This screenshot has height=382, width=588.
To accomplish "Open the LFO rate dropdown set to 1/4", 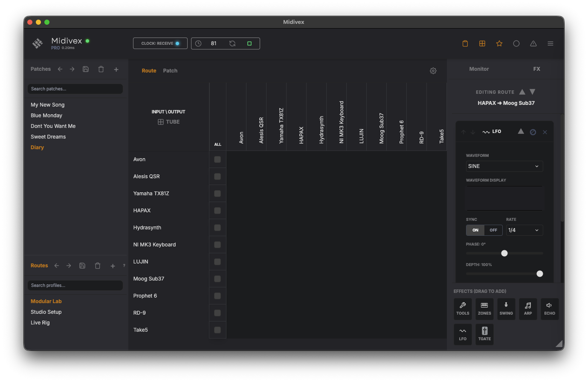I will [524, 230].
